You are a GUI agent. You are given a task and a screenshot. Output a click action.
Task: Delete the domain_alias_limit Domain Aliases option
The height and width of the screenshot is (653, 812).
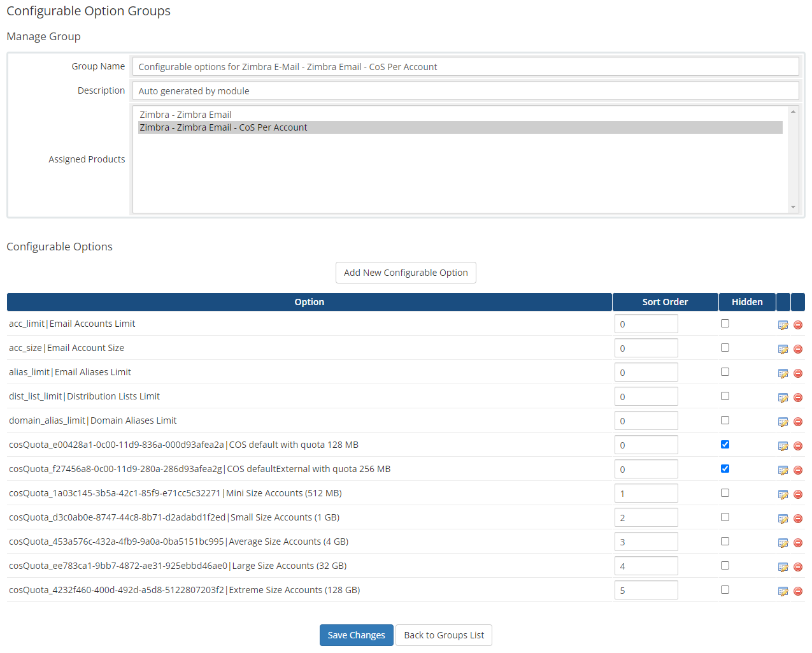798,421
